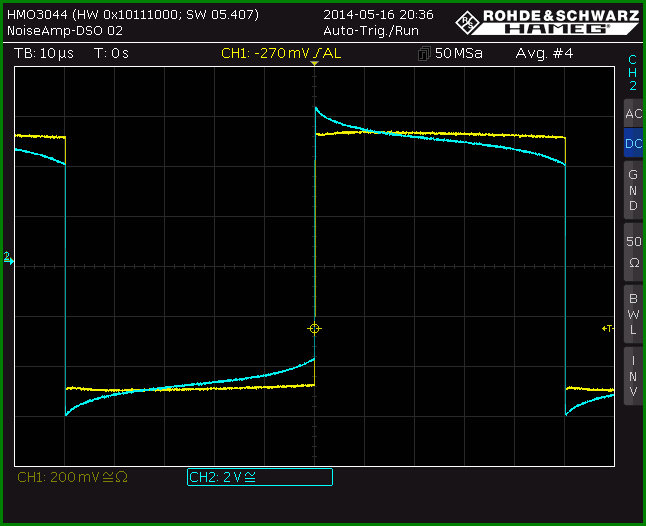This screenshot has width=646, height=526.
Task: Select DC coupling softkey
Action: [x=633, y=143]
